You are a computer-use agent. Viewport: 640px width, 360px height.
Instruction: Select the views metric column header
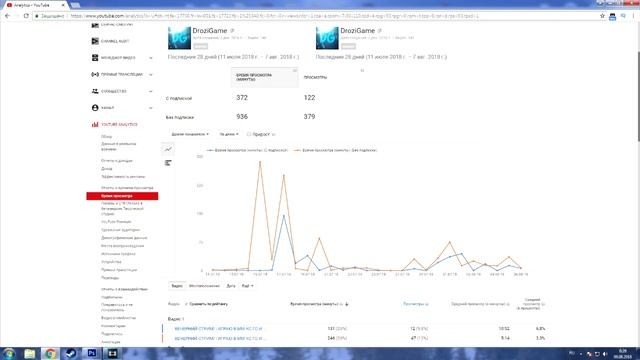pos(315,78)
